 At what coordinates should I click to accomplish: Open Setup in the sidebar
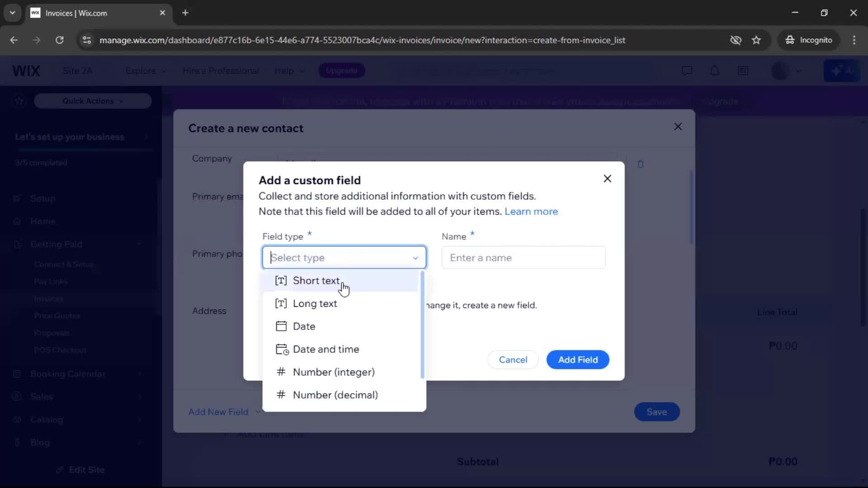coord(43,198)
